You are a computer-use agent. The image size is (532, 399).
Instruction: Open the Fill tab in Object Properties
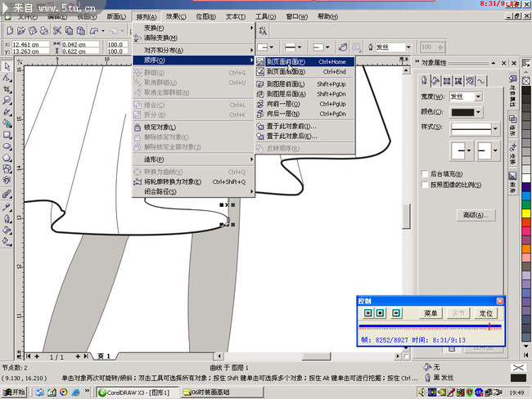click(x=436, y=80)
